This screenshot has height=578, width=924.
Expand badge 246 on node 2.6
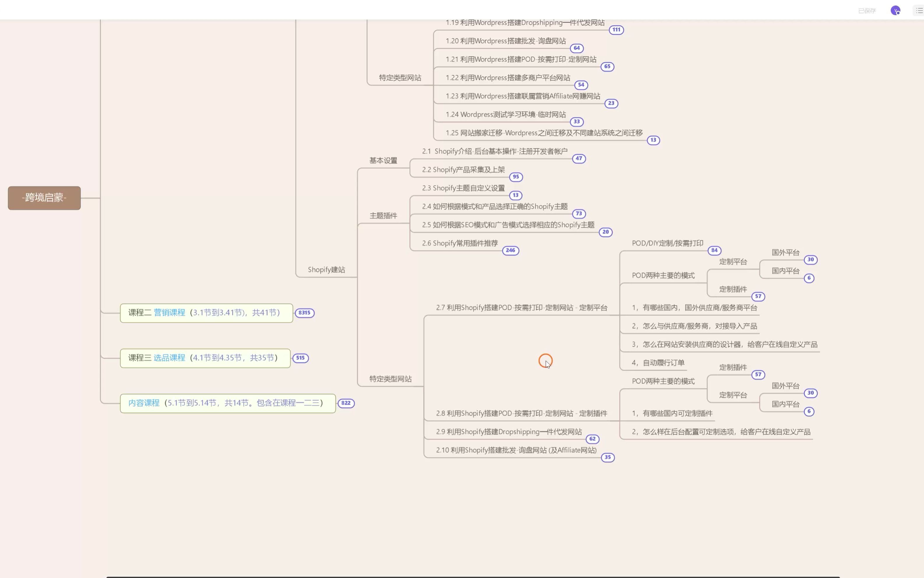pyautogui.click(x=511, y=251)
